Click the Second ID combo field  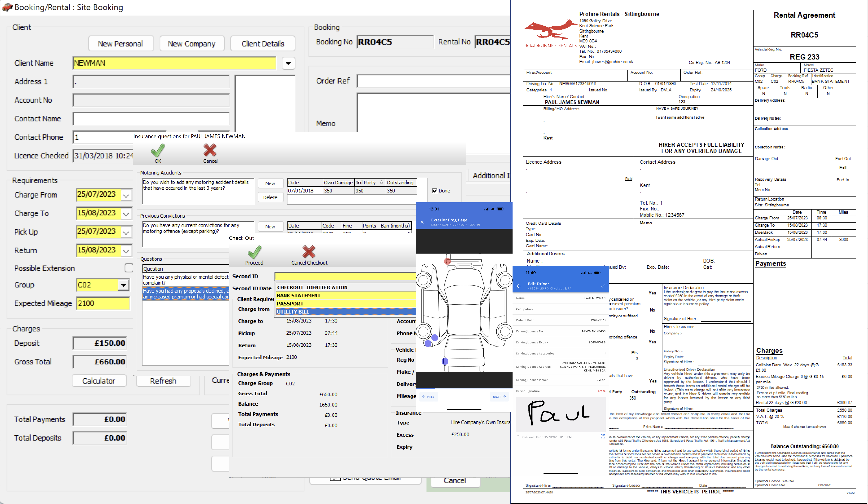[x=345, y=276]
